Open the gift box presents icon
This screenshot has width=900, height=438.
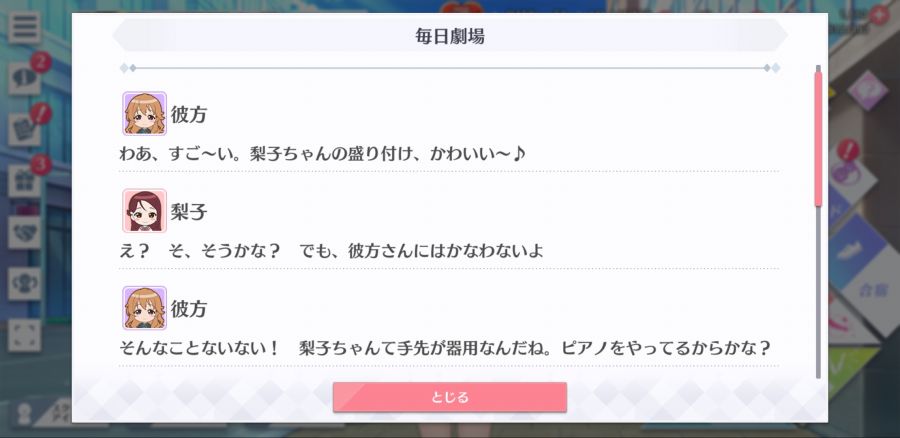pos(24,181)
